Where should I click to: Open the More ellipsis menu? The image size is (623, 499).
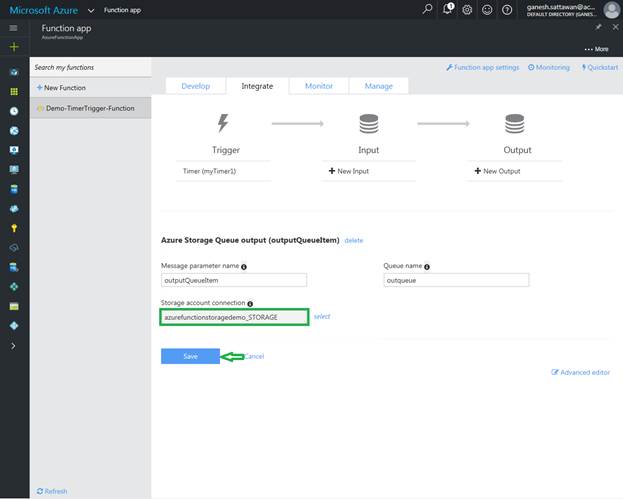click(595, 49)
